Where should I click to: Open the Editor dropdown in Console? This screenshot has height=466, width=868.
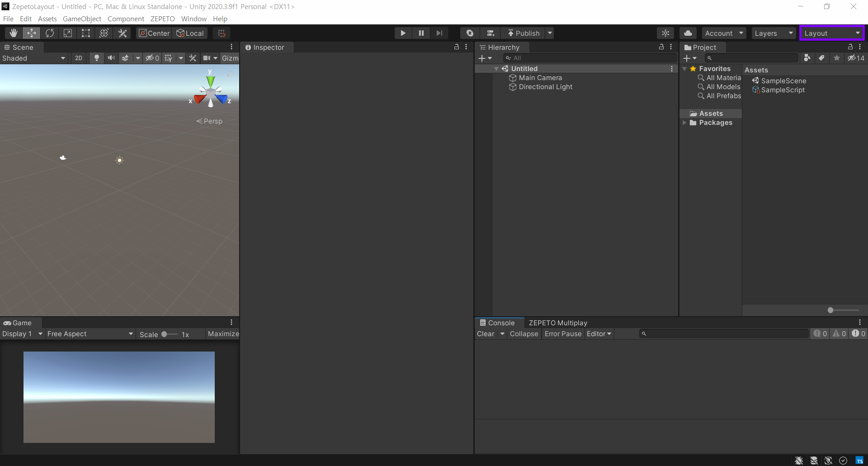(599, 334)
